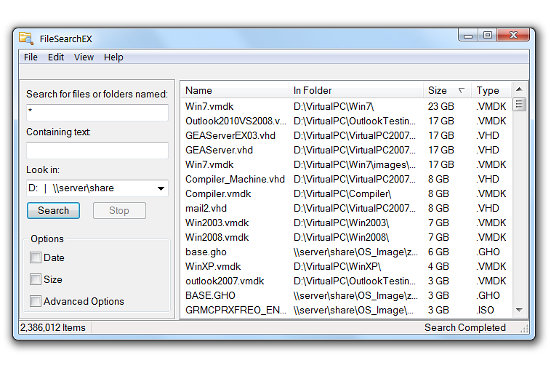Screen dimensions: 550x368
Task: Click folder path D:\VirtualPC\WinXP\
Action: [x=337, y=267]
